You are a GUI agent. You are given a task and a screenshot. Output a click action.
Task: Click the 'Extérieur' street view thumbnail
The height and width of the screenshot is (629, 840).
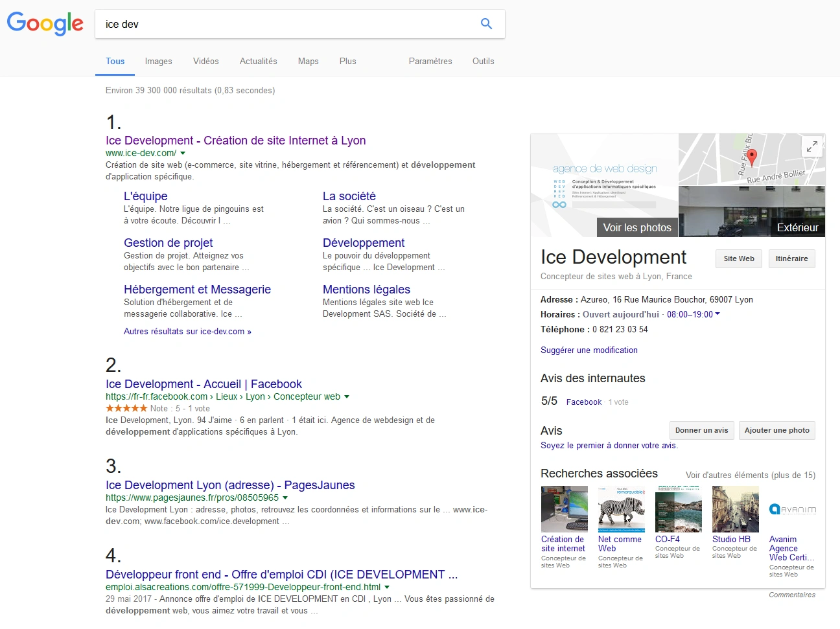click(752, 211)
